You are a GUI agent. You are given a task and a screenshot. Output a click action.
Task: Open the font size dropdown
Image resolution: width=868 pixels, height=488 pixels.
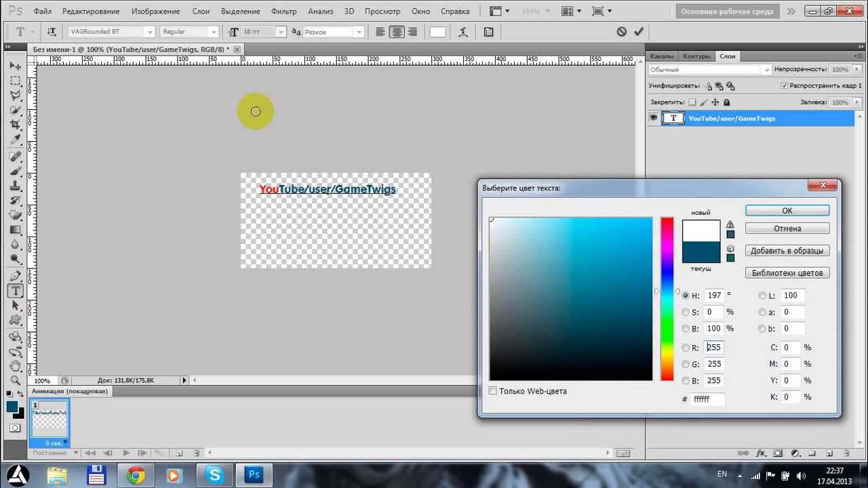coord(280,32)
